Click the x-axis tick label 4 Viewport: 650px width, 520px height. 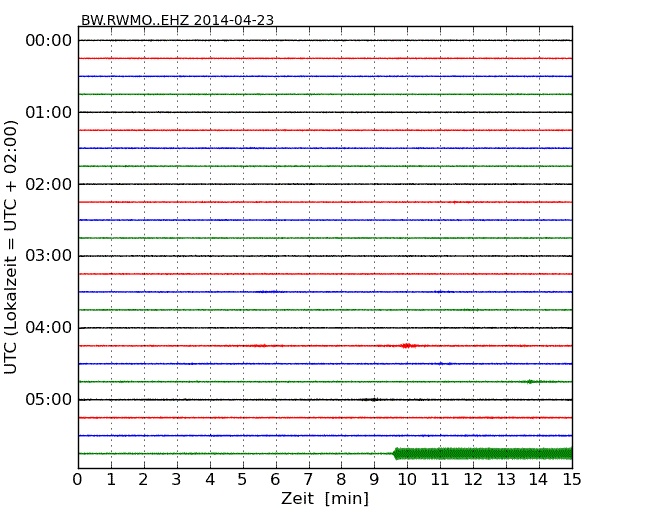tap(210, 480)
